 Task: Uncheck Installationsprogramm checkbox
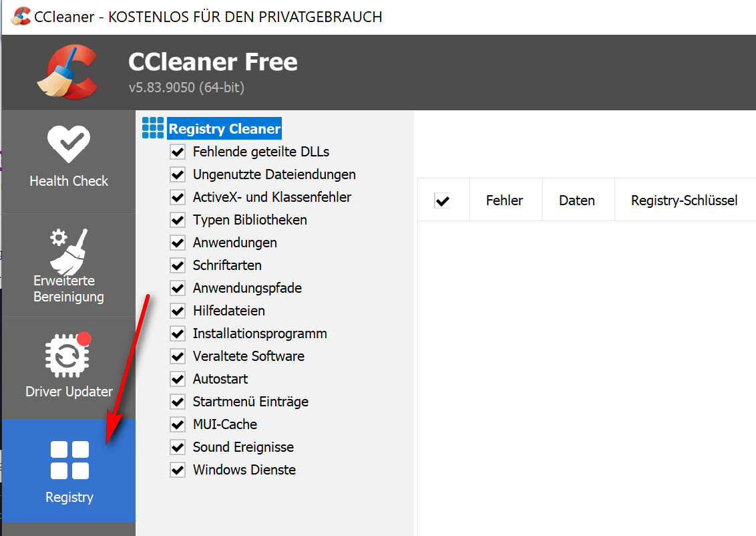(178, 333)
